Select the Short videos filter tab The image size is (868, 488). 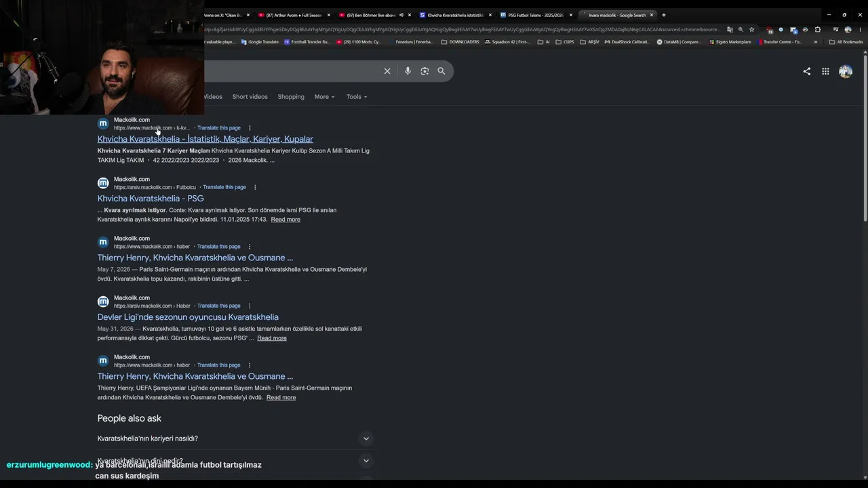click(250, 97)
